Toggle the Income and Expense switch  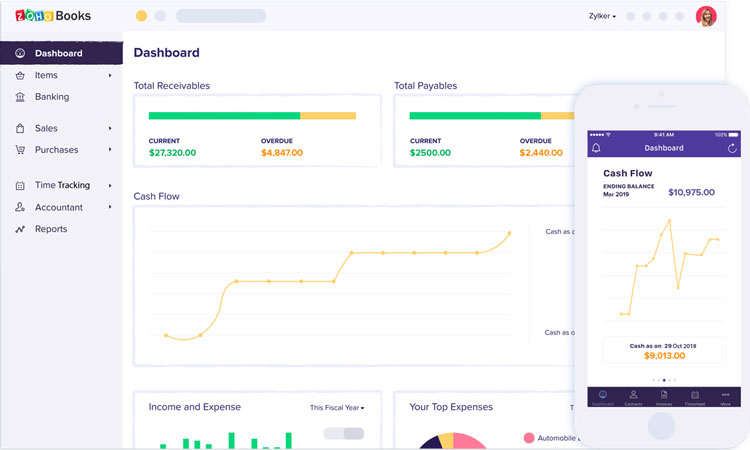tap(344, 434)
